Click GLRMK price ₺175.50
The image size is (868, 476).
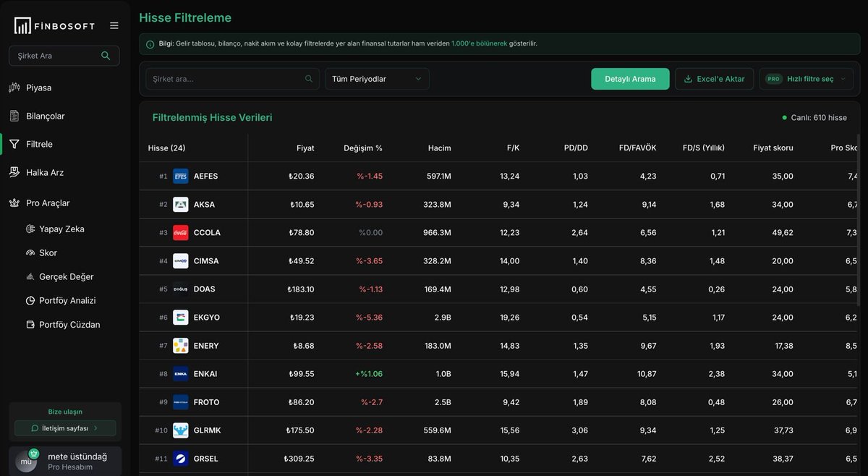pyautogui.click(x=300, y=430)
